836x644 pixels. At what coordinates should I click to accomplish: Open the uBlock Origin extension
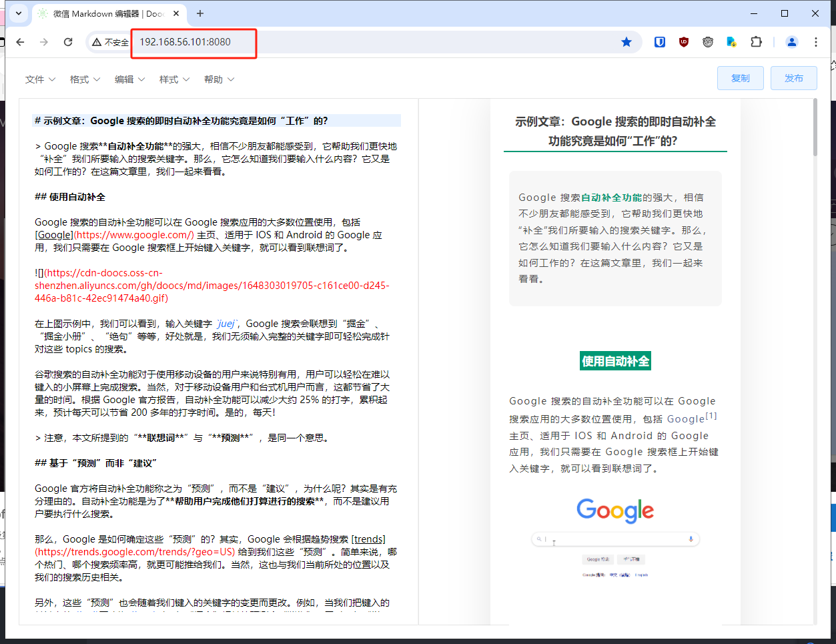click(x=684, y=42)
